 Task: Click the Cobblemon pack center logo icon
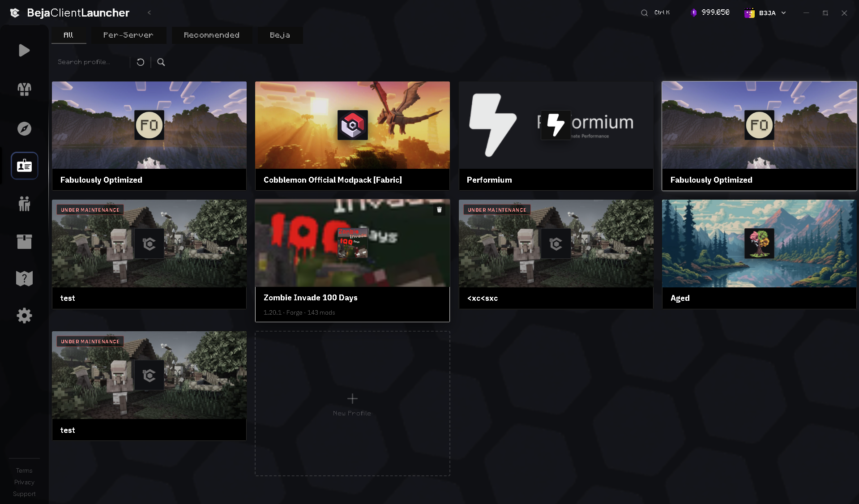[352, 125]
